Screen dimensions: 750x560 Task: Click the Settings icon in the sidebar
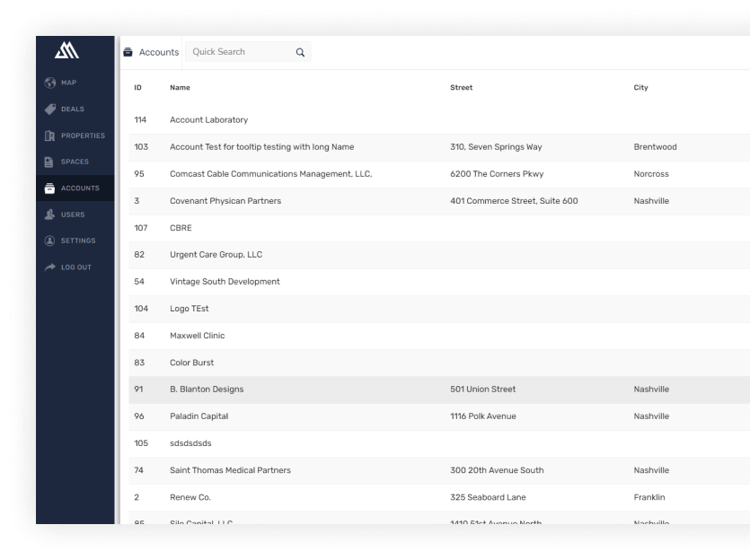click(50, 241)
